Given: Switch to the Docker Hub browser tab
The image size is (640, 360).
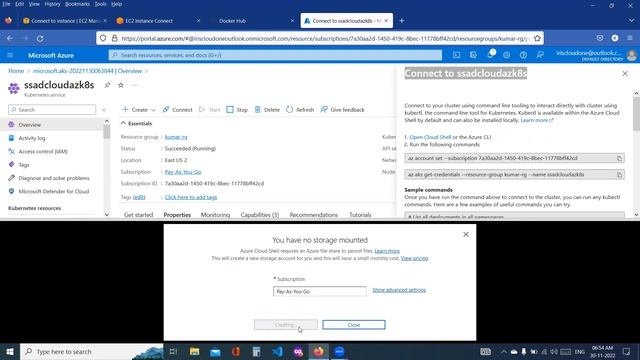Looking at the screenshot, I should coord(251,20).
